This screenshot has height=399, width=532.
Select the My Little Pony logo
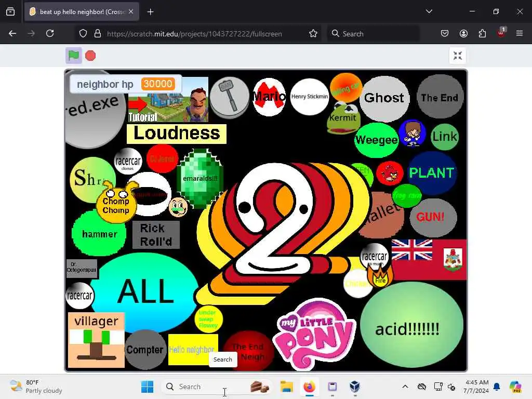tap(314, 335)
